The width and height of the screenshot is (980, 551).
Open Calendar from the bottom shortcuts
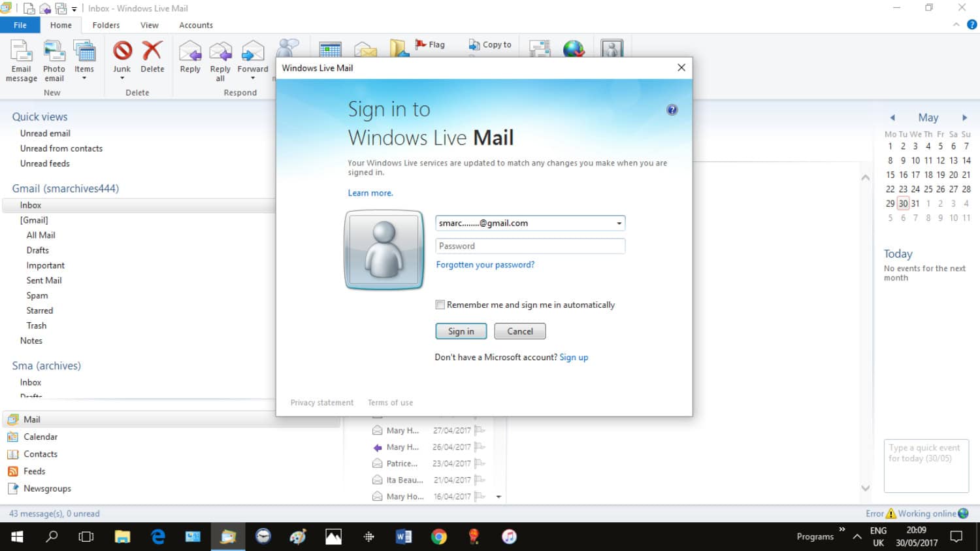click(x=41, y=437)
